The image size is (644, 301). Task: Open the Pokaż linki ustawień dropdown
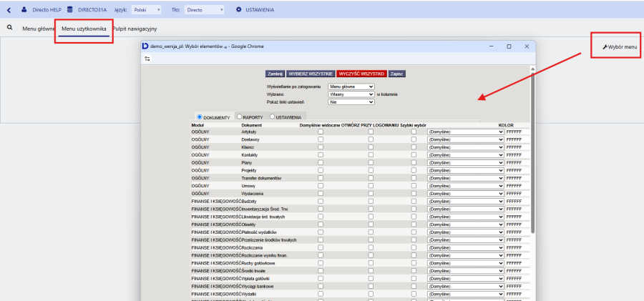tap(351, 102)
